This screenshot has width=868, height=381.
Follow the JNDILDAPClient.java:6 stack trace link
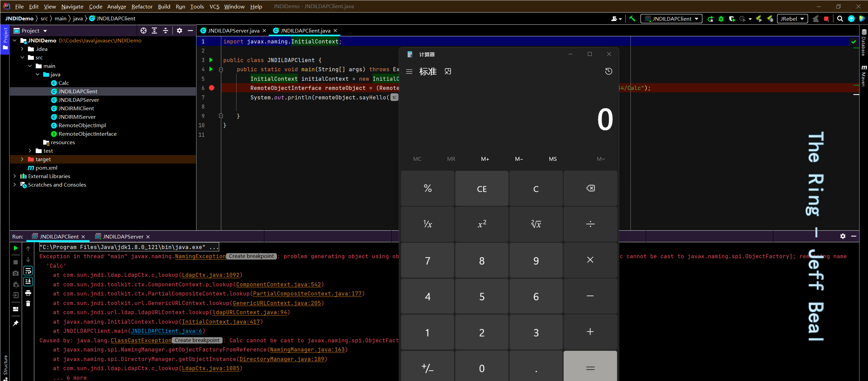point(166,331)
